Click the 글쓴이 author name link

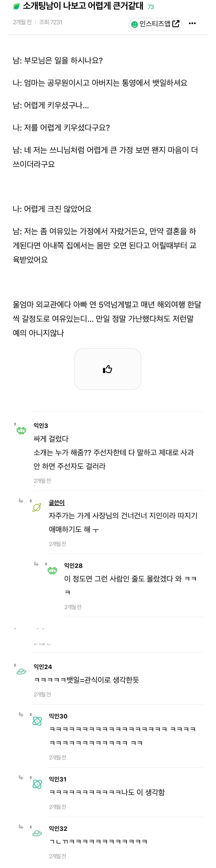pyautogui.click(x=57, y=502)
